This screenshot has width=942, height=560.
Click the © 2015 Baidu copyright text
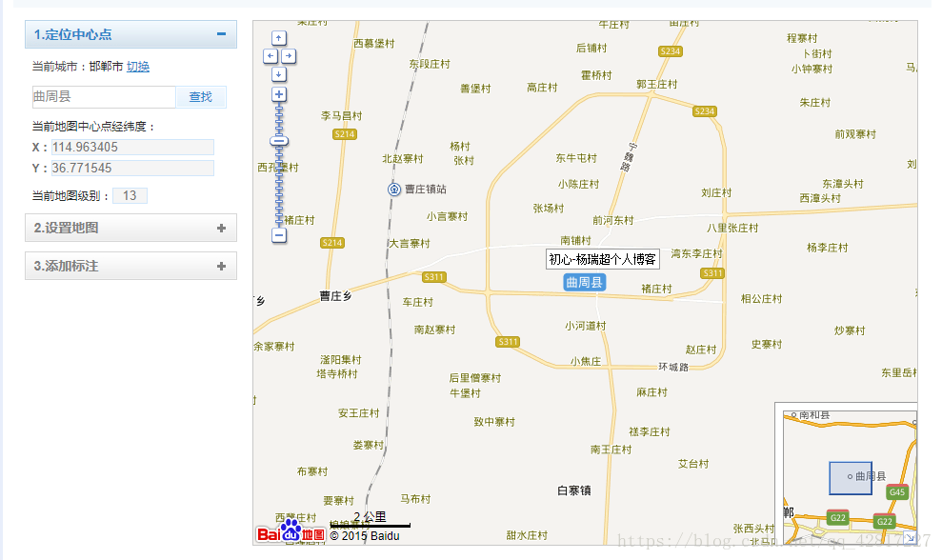365,536
